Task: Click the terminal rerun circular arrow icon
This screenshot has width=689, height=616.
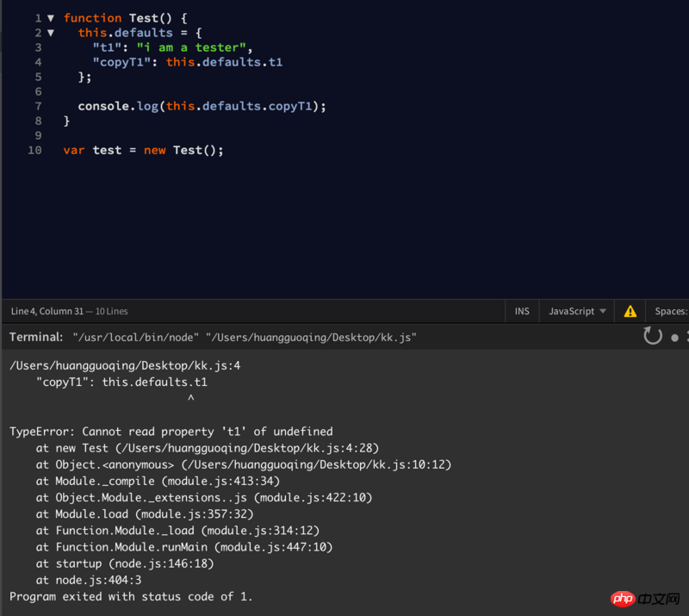Action: tap(653, 336)
